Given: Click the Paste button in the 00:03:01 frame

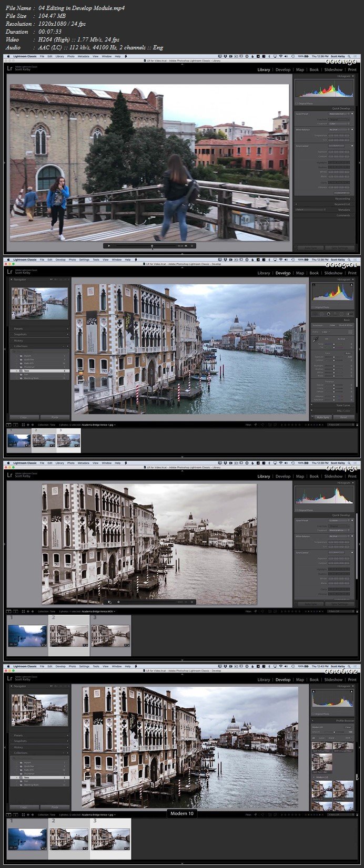Looking at the screenshot, I should coord(55,417).
